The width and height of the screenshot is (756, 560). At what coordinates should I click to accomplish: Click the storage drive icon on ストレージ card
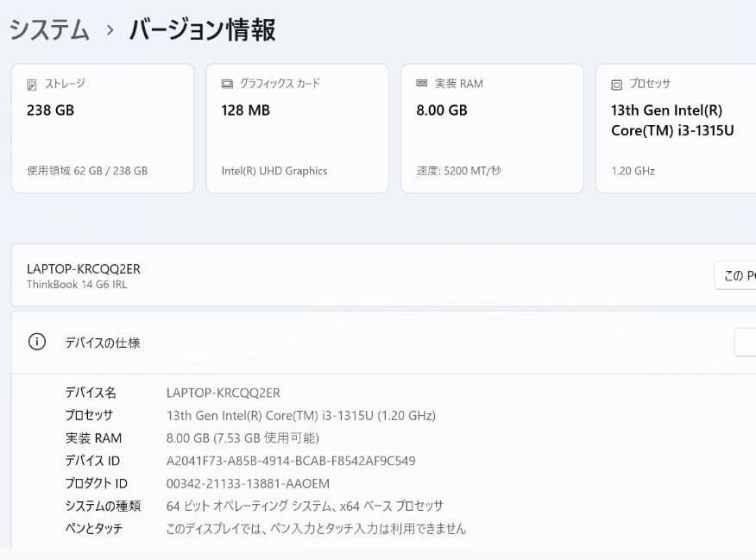pyautogui.click(x=33, y=84)
